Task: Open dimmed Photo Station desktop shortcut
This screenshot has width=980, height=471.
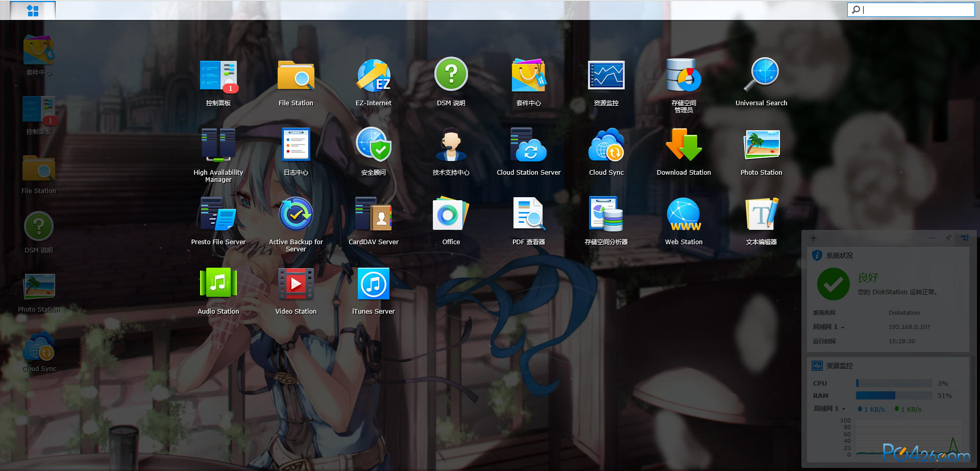Action: [39, 286]
